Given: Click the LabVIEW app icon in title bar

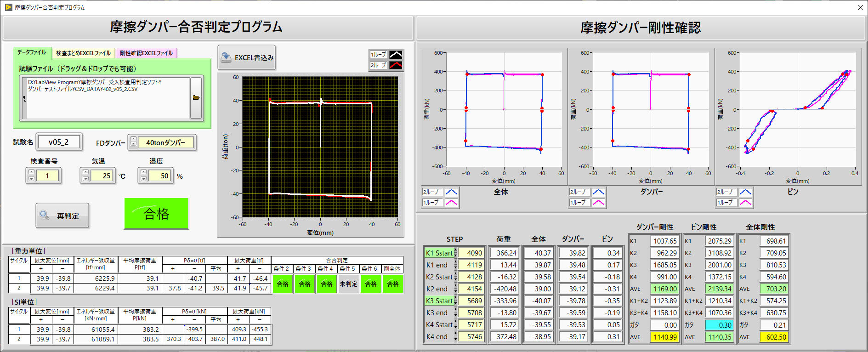Looking at the screenshot, I should tap(8, 7).
